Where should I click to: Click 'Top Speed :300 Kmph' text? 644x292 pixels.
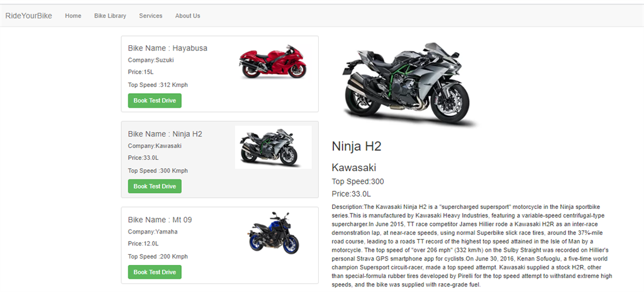158,171
